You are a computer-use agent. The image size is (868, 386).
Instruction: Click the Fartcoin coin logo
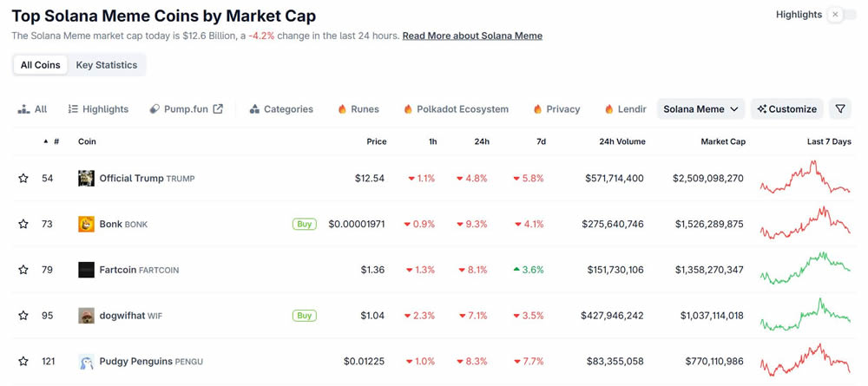tap(86, 270)
